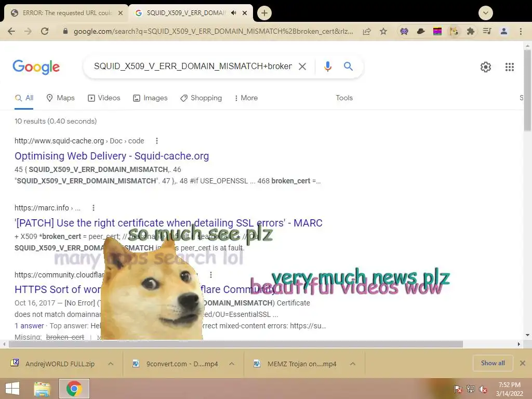Switch to Shopping results
Screen dimensions: 532x399
(x=201, y=98)
